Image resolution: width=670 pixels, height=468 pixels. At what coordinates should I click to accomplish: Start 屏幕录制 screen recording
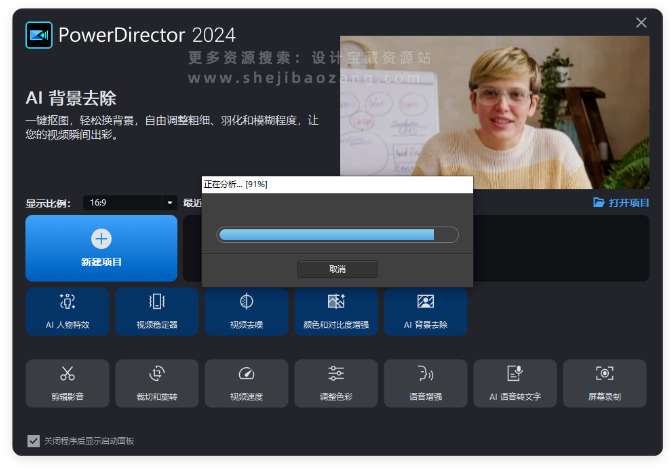pos(605,383)
